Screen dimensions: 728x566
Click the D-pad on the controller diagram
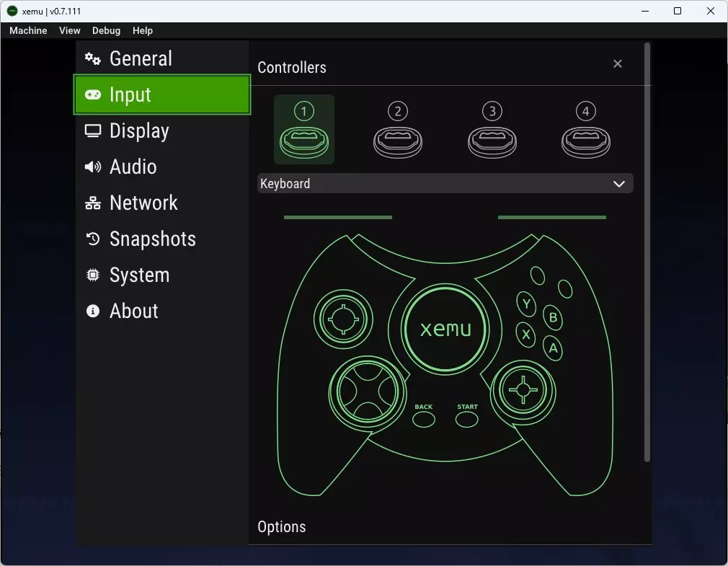(368, 392)
